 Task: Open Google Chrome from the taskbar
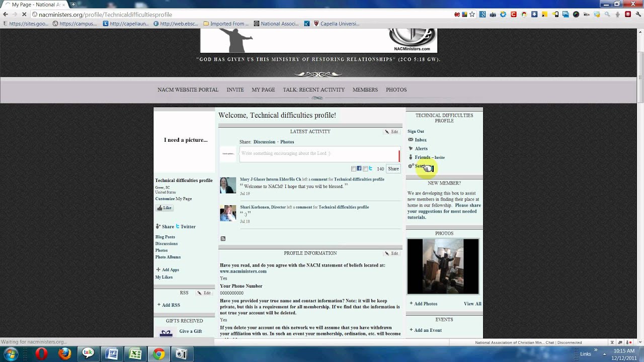coord(158,354)
